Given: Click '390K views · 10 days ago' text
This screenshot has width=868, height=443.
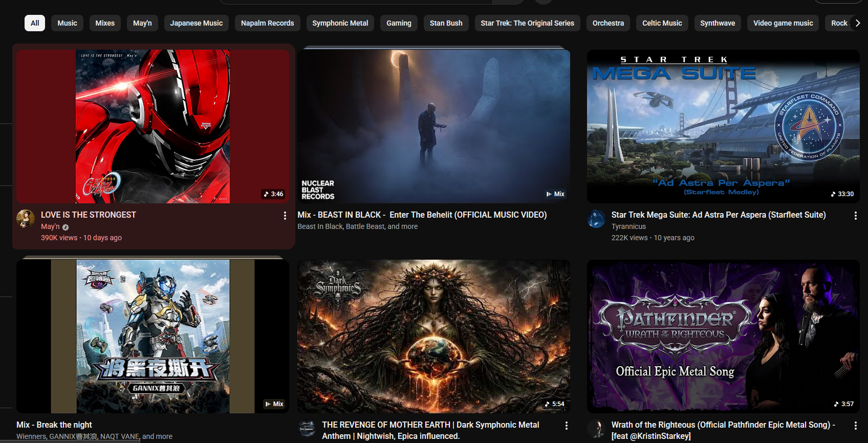Looking at the screenshot, I should 81,238.
